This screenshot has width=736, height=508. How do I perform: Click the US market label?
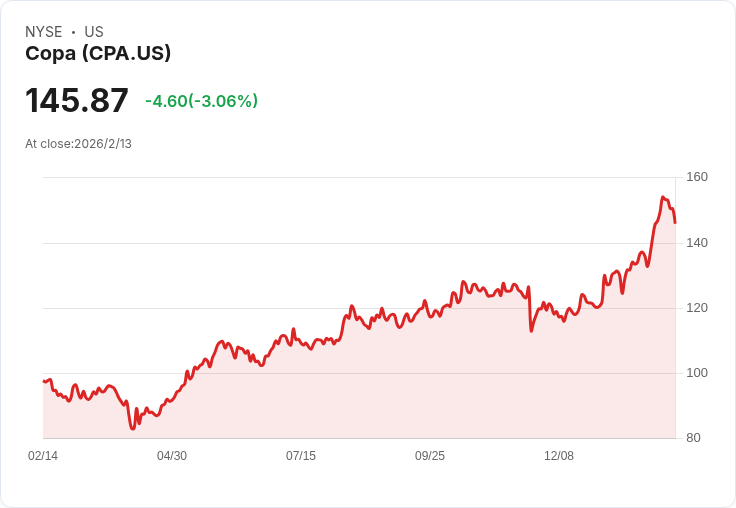94,32
